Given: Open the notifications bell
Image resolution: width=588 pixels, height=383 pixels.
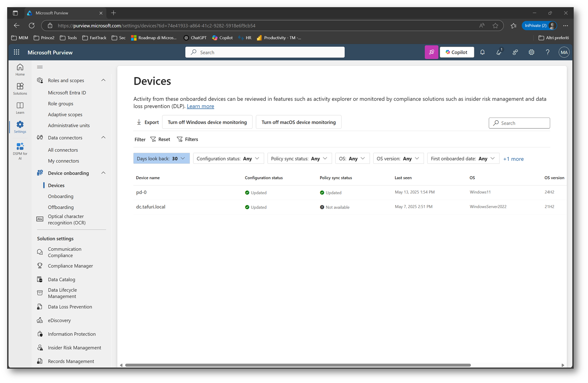Looking at the screenshot, I should pos(482,52).
